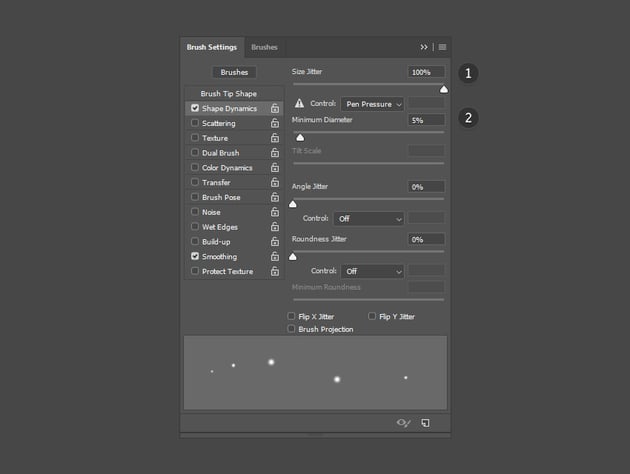The image size is (630, 474).
Task: Toggle the lock icon for Protect Texture
Action: 275,271
